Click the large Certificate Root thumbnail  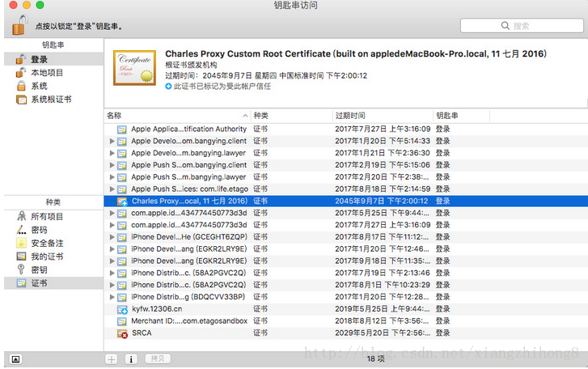click(134, 68)
